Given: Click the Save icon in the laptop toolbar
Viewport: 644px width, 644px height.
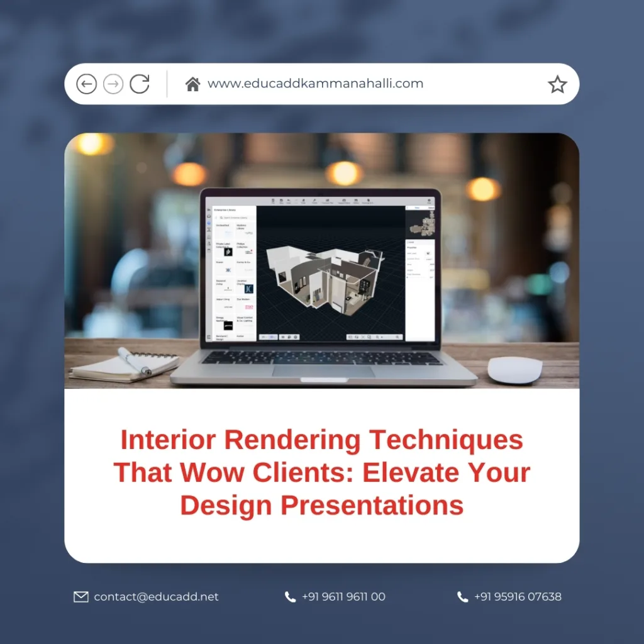Looking at the screenshot, I should (x=281, y=201).
